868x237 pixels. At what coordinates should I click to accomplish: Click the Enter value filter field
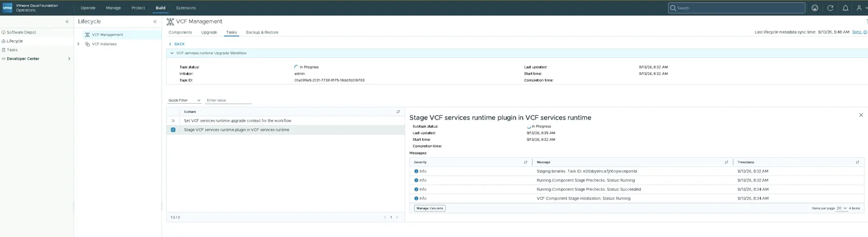(228, 101)
